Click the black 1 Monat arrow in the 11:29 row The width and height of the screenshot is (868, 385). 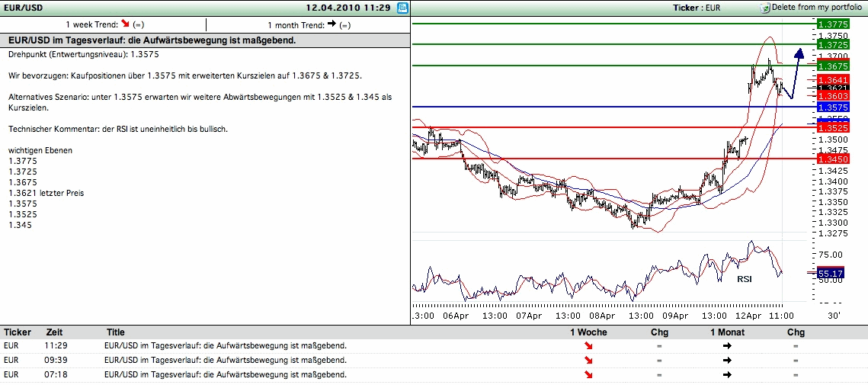pos(727,345)
